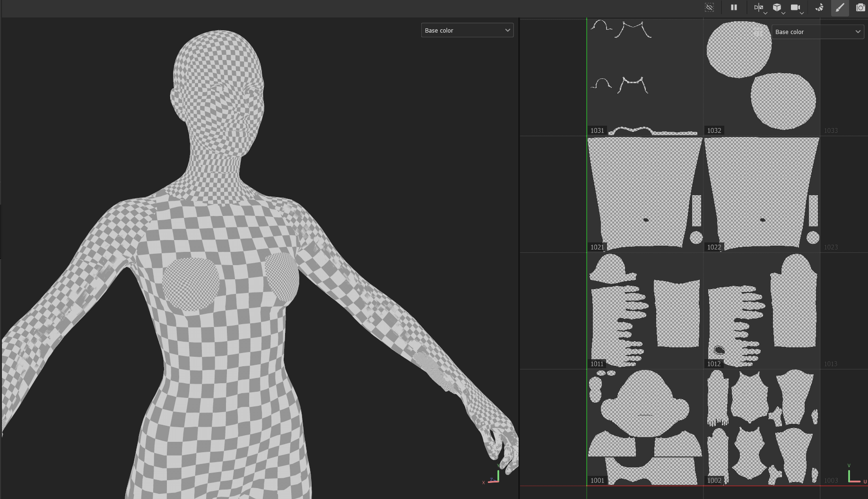Select UV tile 1011 with hand islands

coord(644,312)
